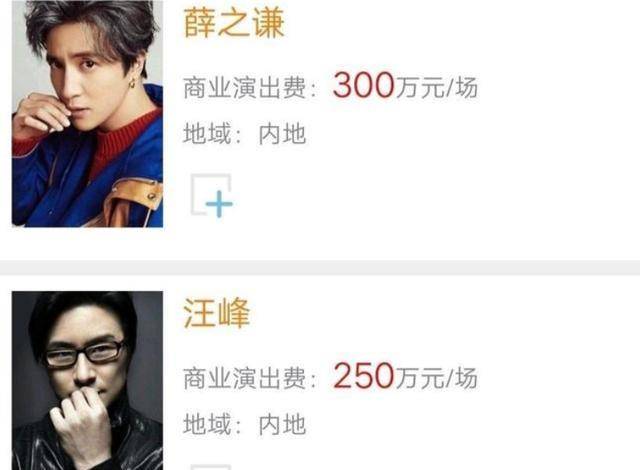640x470 pixels.
Task: Open the 汪峰 name link
Action: 216,313
